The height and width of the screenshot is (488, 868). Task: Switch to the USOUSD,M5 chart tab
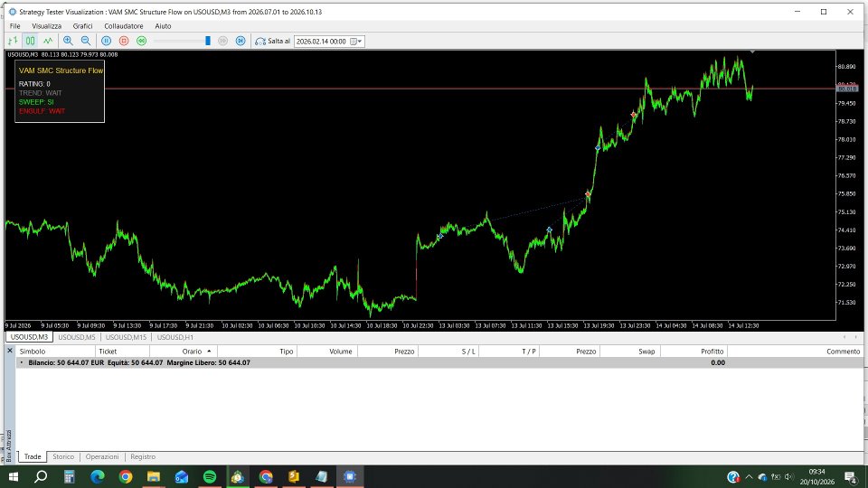coord(76,337)
